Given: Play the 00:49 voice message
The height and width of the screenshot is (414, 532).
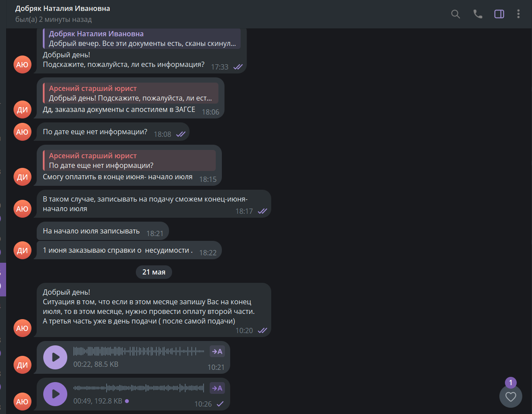Looking at the screenshot, I should tap(55, 394).
